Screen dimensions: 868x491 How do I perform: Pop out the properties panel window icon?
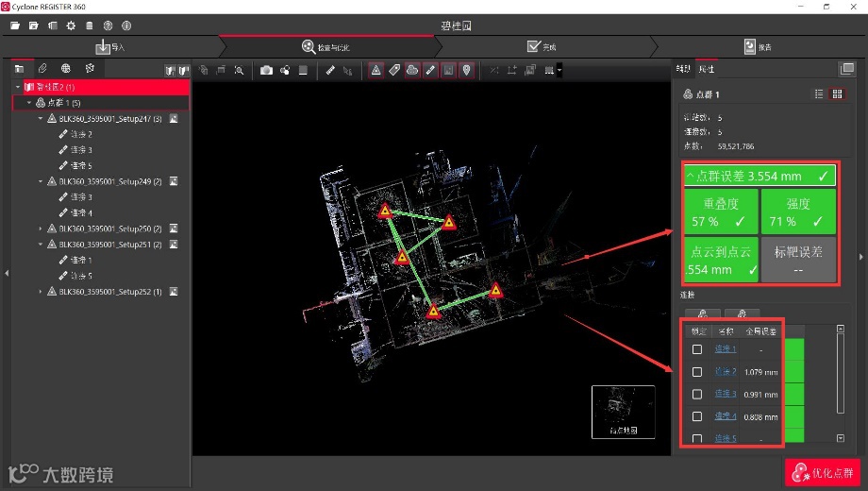847,69
